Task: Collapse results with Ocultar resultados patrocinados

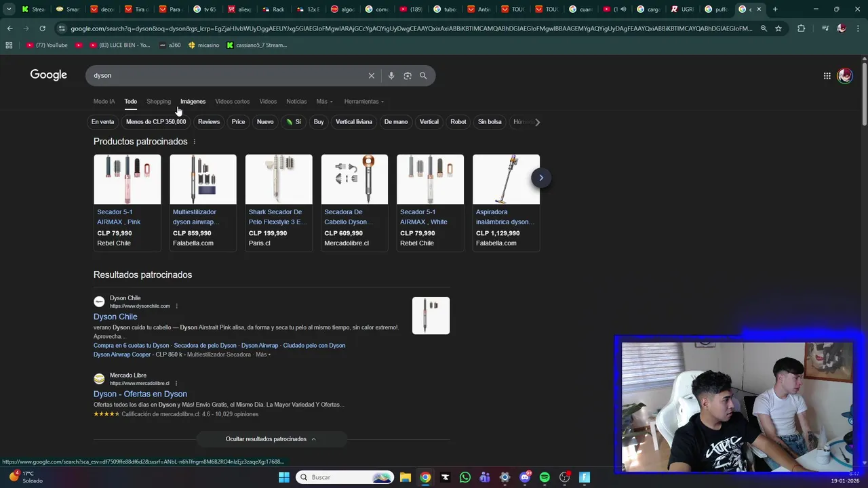Action: point(271,439)
